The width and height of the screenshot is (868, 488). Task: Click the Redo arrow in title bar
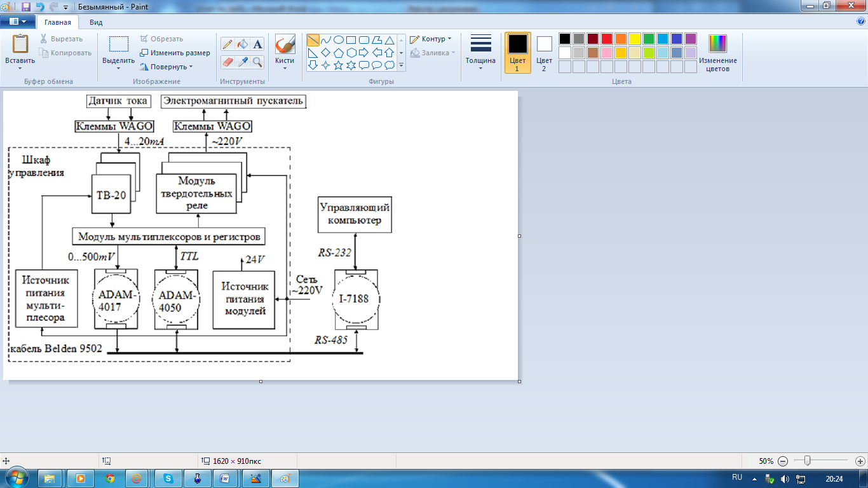54,7
